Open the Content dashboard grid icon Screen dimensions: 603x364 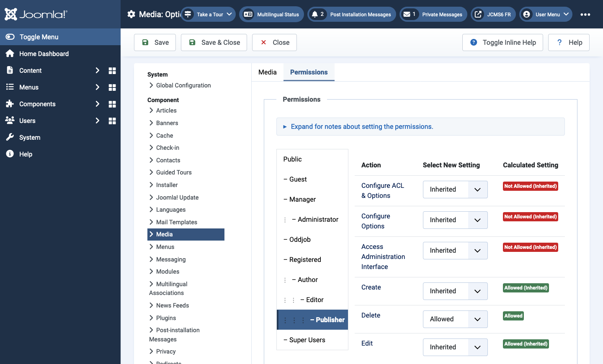click(x=112, y=71)
